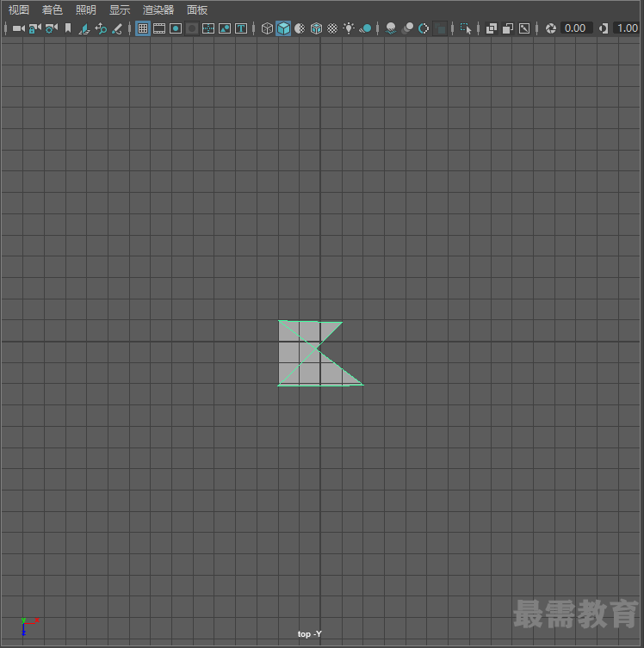This screenshot has height=648, width=644.
Task: Click the Textured checkerboard icon
Action: [332, 28]
